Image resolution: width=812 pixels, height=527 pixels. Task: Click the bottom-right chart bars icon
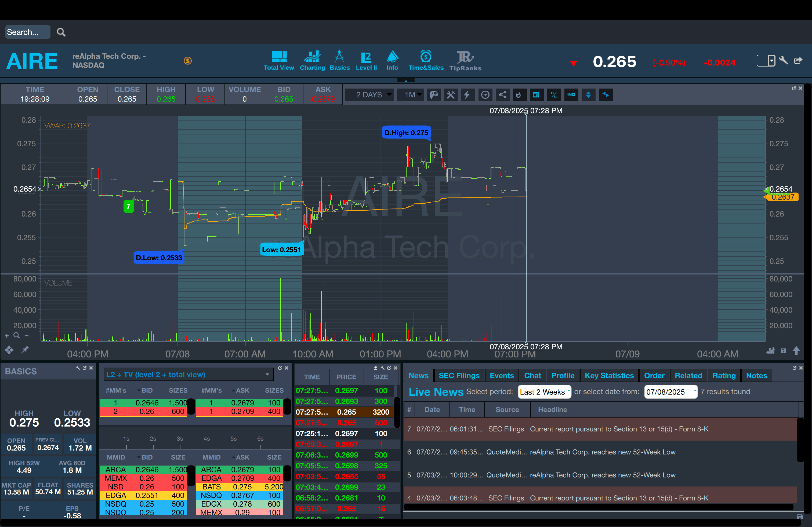tap(771, 350)
